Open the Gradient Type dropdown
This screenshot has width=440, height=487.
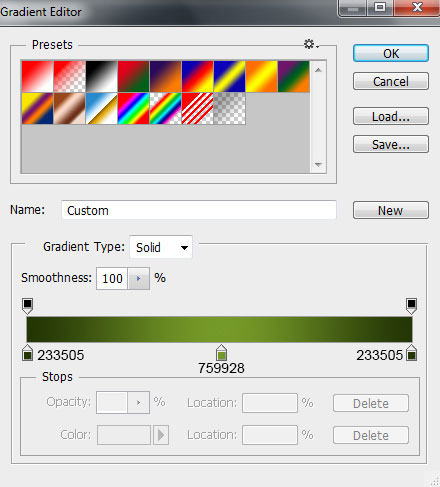[161, 247]
